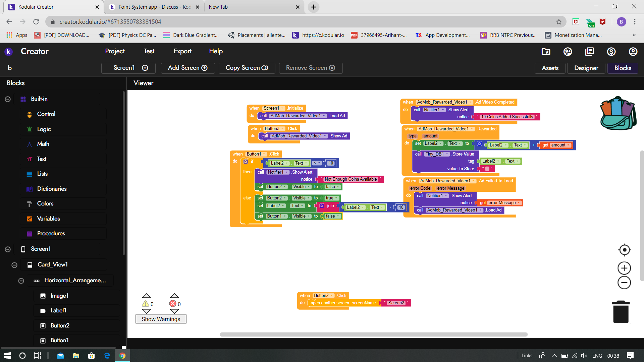
Task: Open the Project menu
Action: [115, 51]
